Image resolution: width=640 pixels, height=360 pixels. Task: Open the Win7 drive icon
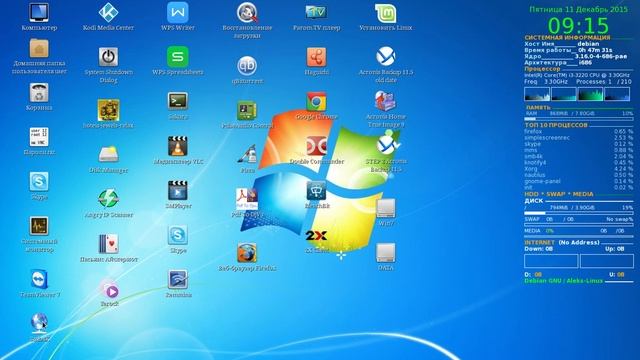pos(386,209)
